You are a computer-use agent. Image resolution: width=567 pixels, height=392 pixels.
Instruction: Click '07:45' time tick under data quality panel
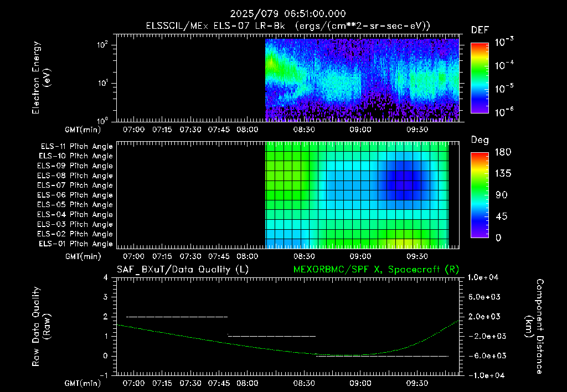click(219, 383)
